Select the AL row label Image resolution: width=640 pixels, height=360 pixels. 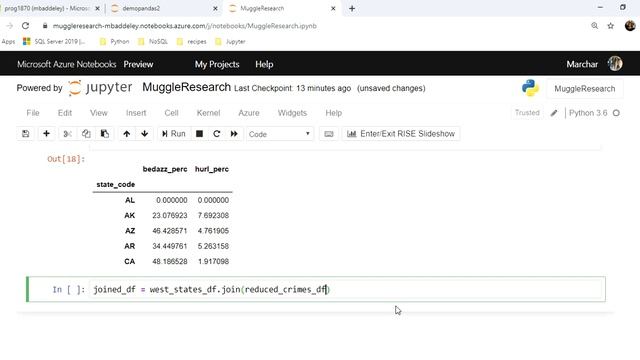click(x=130, y=200)
